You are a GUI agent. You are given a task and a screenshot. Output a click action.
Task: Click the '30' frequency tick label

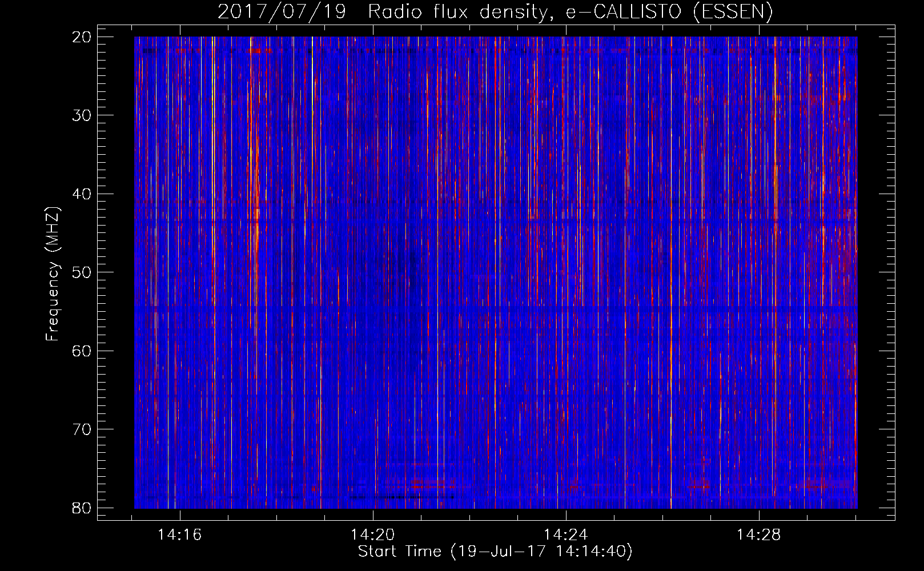[82, 115]
